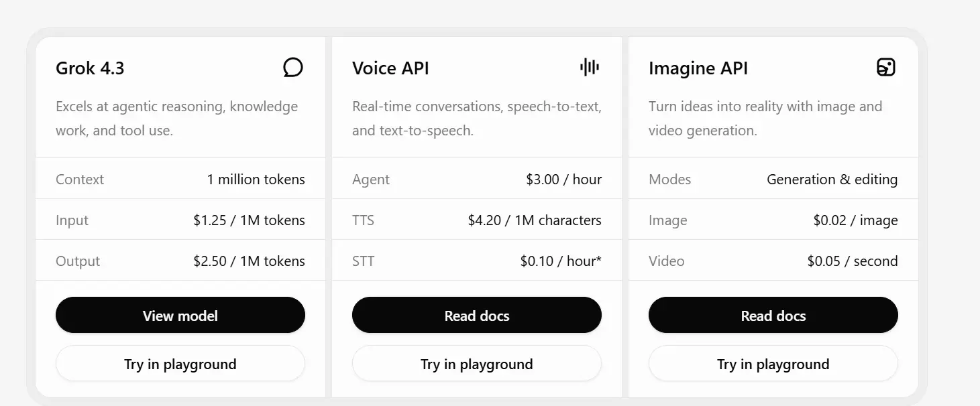This screenshot has width=980, height=406.
Task: Try Voice API in playground
Action: (x=477, y=364)
